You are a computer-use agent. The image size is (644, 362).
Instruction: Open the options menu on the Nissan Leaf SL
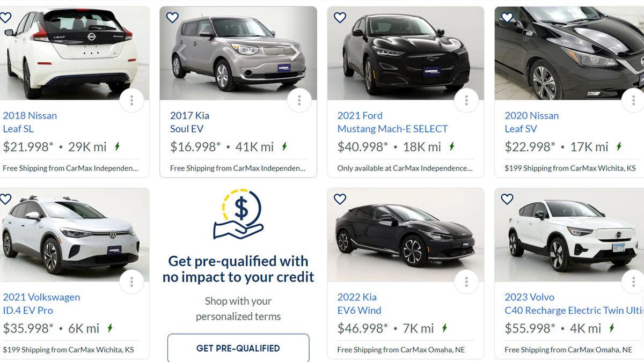click(131, 100)
